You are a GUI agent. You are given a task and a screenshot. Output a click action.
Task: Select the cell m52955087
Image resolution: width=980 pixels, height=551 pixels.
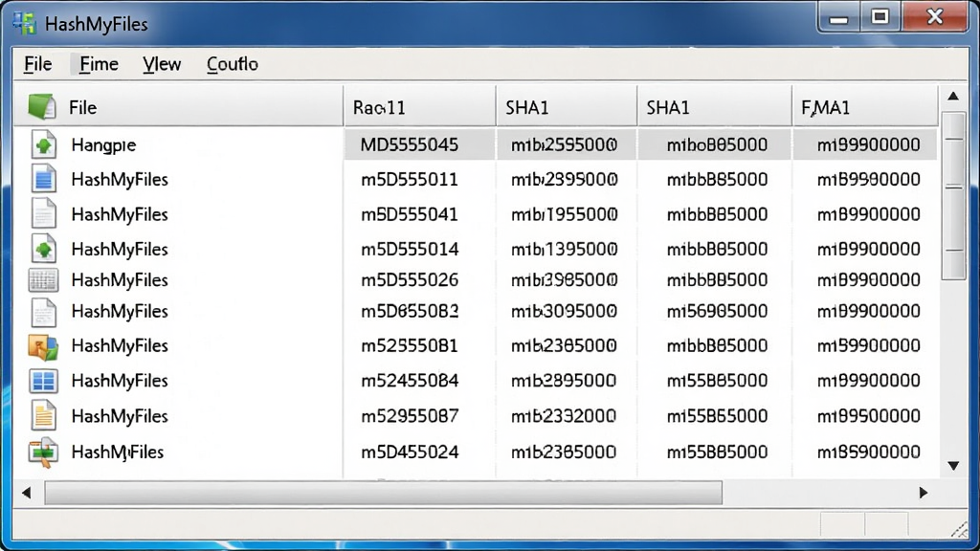tap(410, 416)
